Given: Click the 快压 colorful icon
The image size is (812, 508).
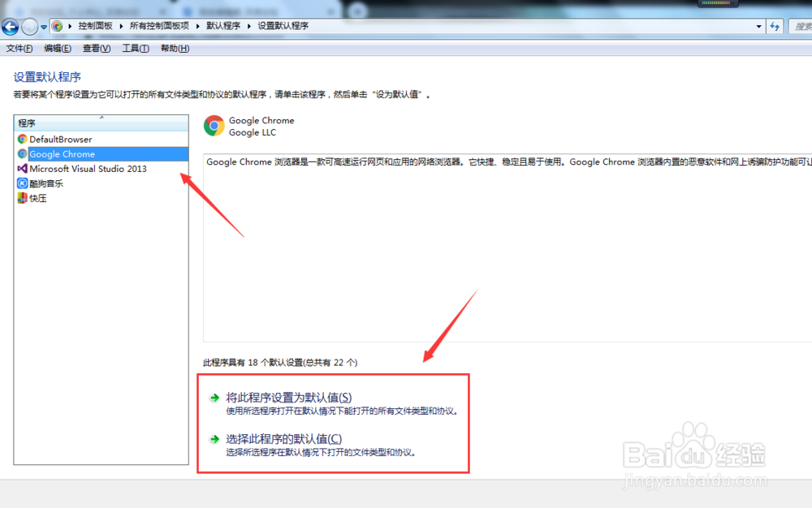Looking at the screenshot, I should click(22, 198).
